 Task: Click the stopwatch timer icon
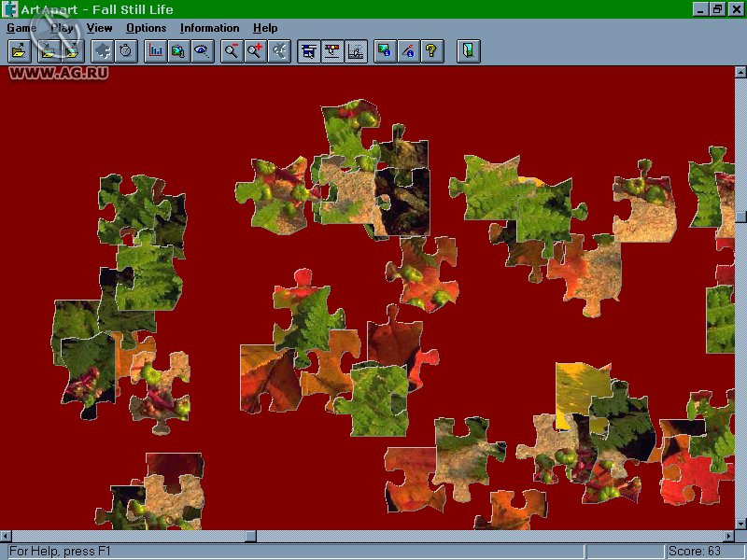[126, 51]
